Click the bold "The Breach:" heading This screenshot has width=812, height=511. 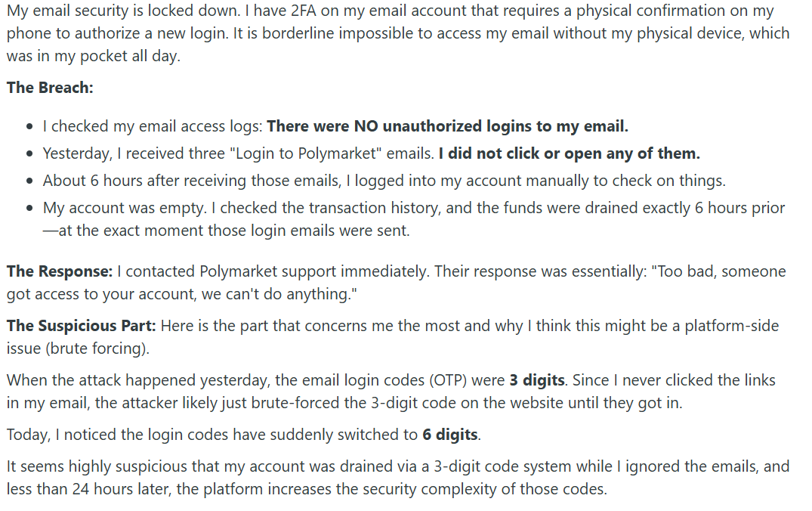[x=50, y=88]
